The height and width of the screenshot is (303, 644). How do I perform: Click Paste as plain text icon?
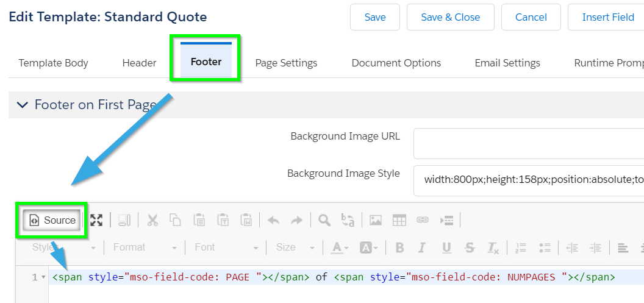tap(223, 221)
